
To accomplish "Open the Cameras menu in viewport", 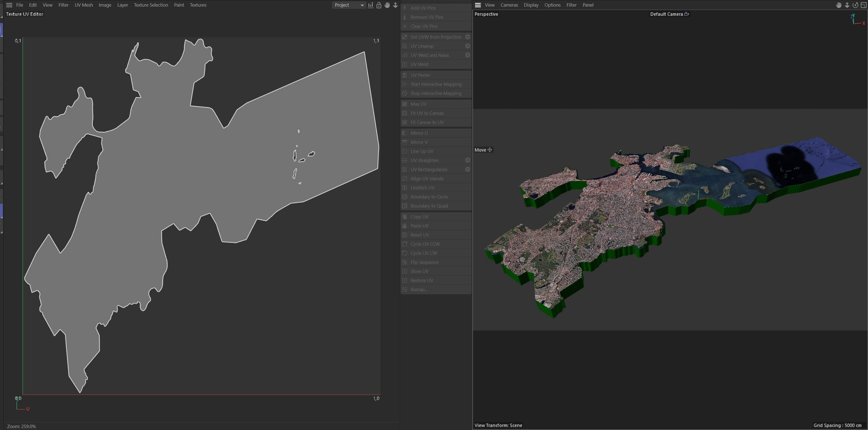I will pos(509,5).
